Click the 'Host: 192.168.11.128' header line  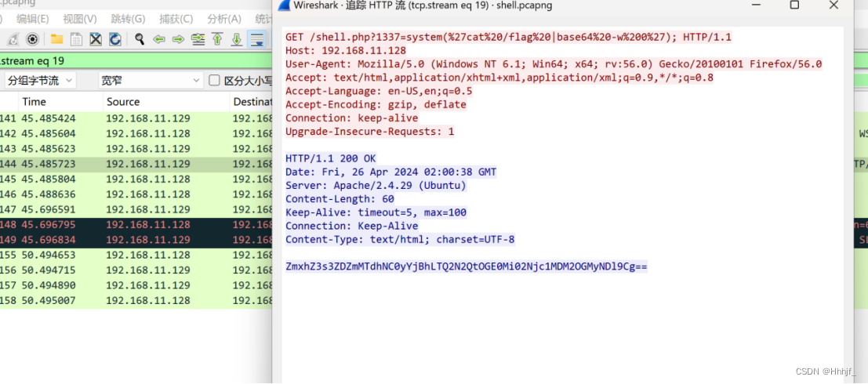(346, 50)
